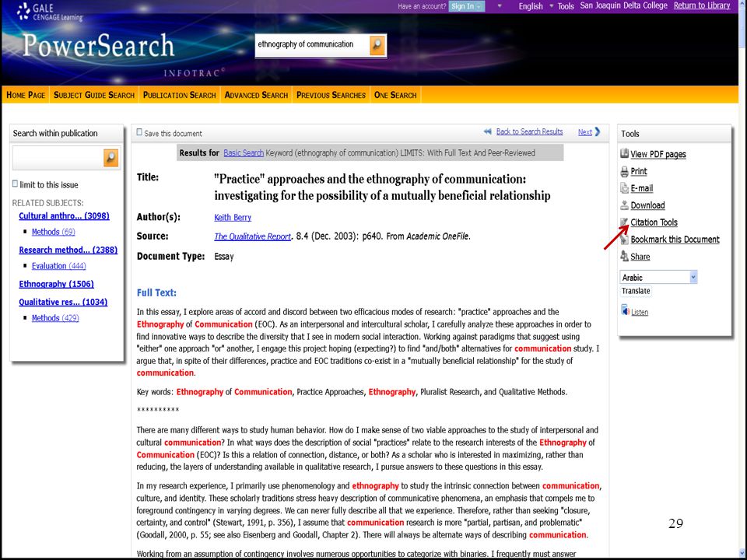Open the Tools dropdown in top bar
Image resolution: width=747 pixels, height=560 pixels.
566,6
